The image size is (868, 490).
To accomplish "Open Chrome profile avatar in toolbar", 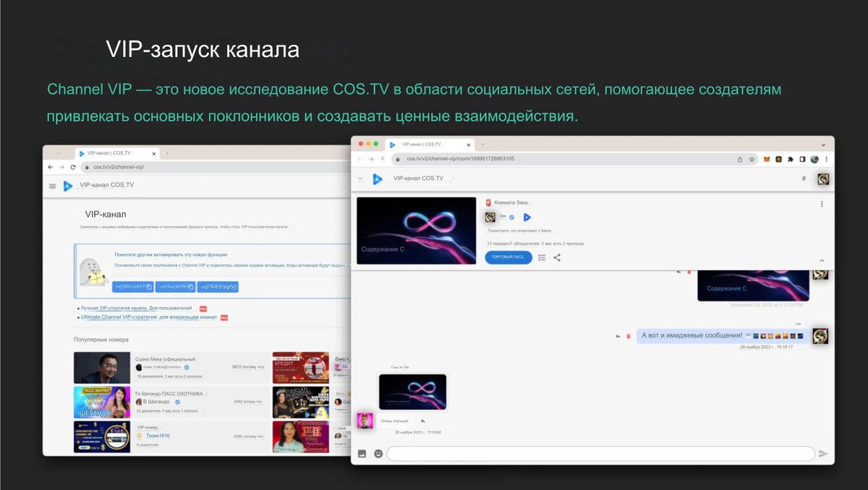I will click(814, 159).
